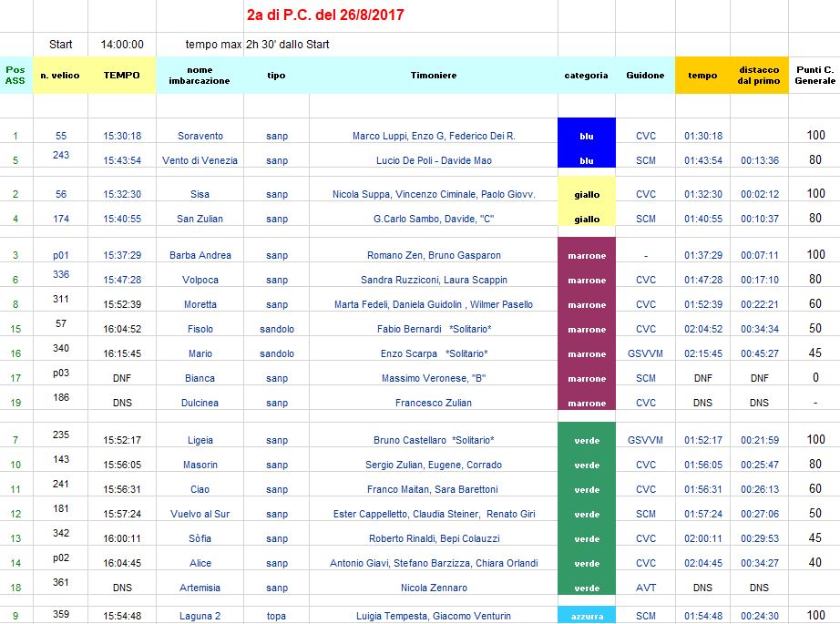The width and height of the screenshot is (840, 624).
Task: Select the yellow 'TEMPO' header cell
Action: point(121,75)
